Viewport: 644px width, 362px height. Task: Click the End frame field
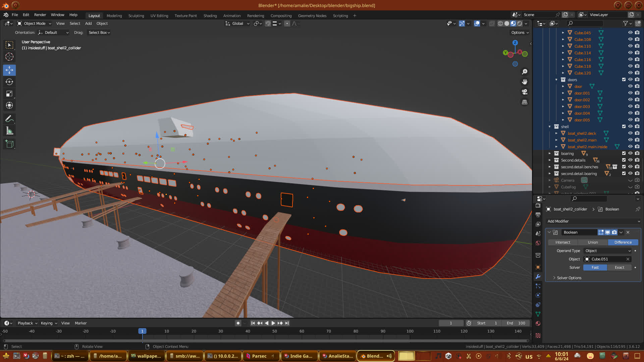point(516,323)
